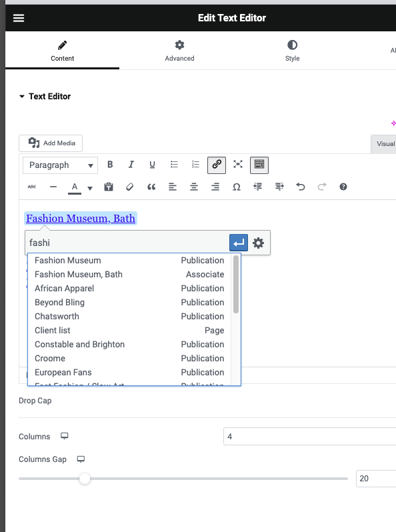Switch to the Content tab
396x532 pixels.
pos(62,51)
